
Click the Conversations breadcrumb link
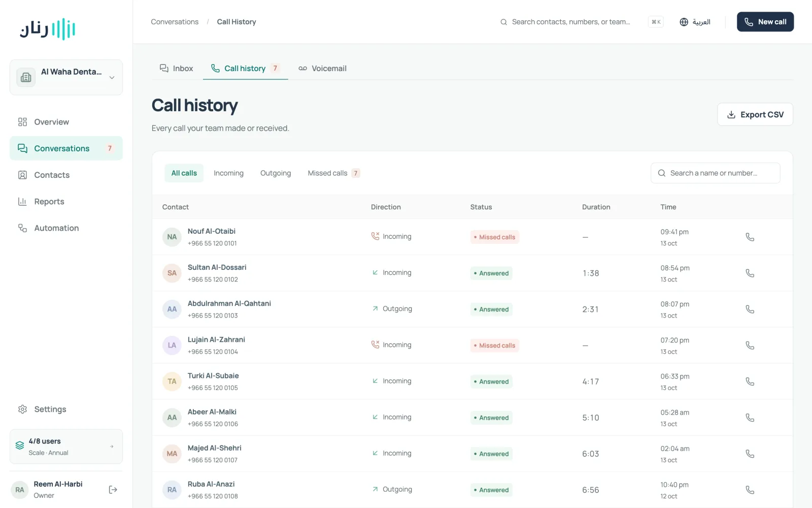click(175, 22)
